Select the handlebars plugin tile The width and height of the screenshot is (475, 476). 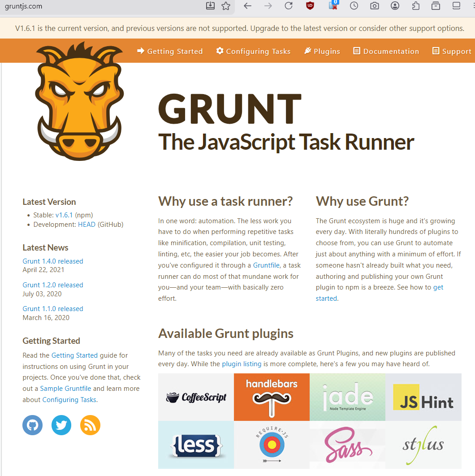(272, 397)
